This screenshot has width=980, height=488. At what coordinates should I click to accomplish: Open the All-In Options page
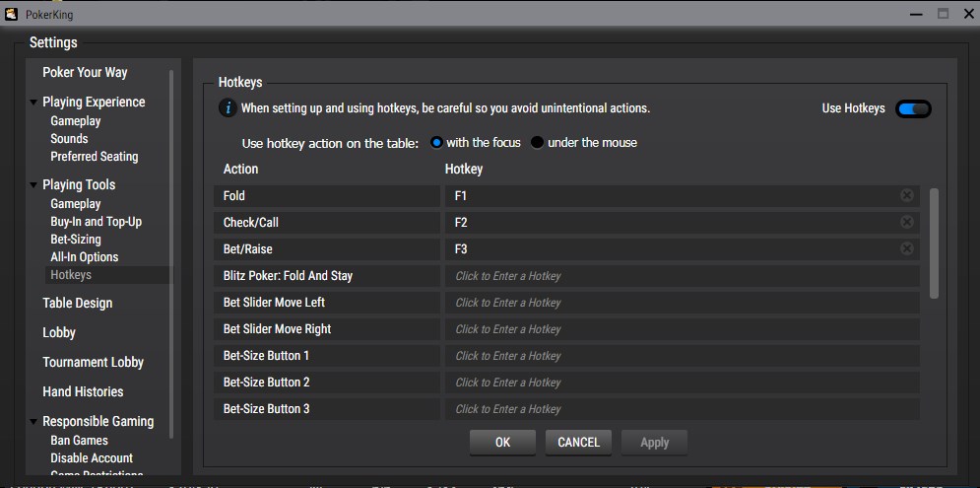(x=85, y=256)
